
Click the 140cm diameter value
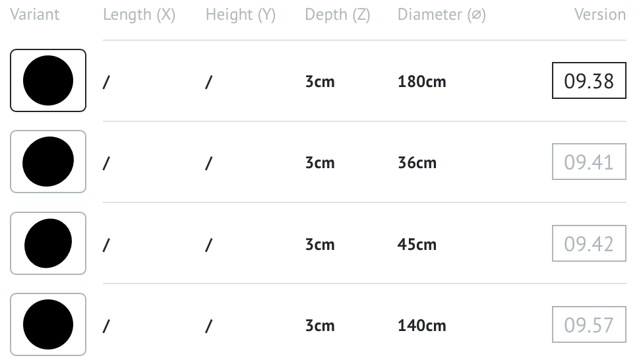(422, 326)
